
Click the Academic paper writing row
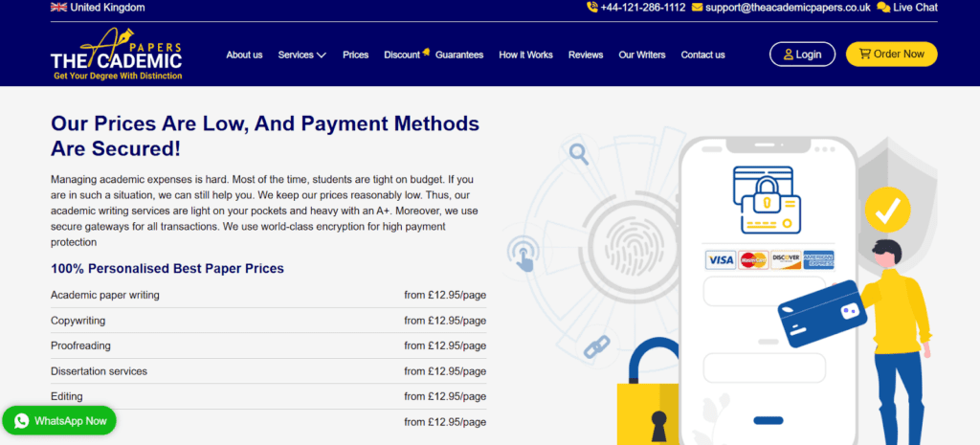click(268, 295)
